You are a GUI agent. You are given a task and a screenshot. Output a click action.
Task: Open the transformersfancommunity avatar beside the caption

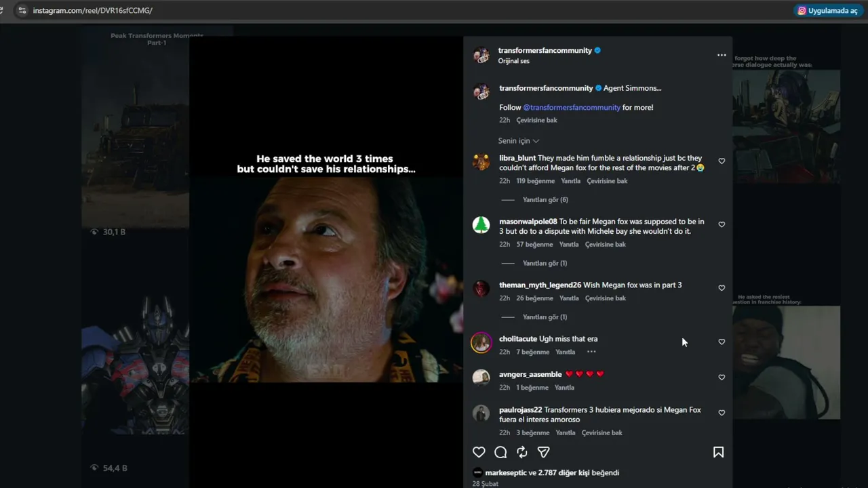pyautogui.click(x=481, y=92)
